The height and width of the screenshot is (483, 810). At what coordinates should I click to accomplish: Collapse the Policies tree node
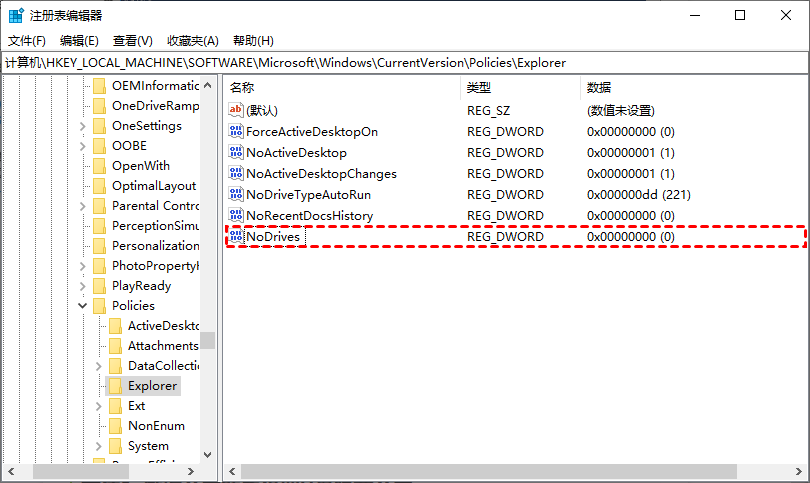(82, 306)
